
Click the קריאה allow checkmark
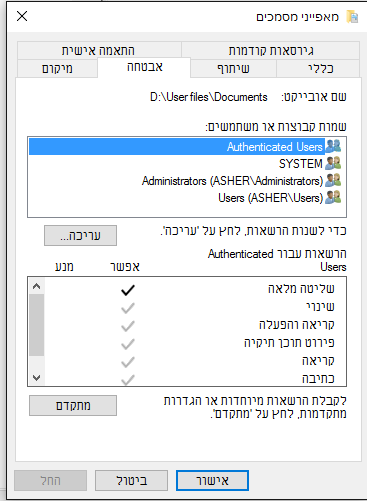(x=128, y=362)
